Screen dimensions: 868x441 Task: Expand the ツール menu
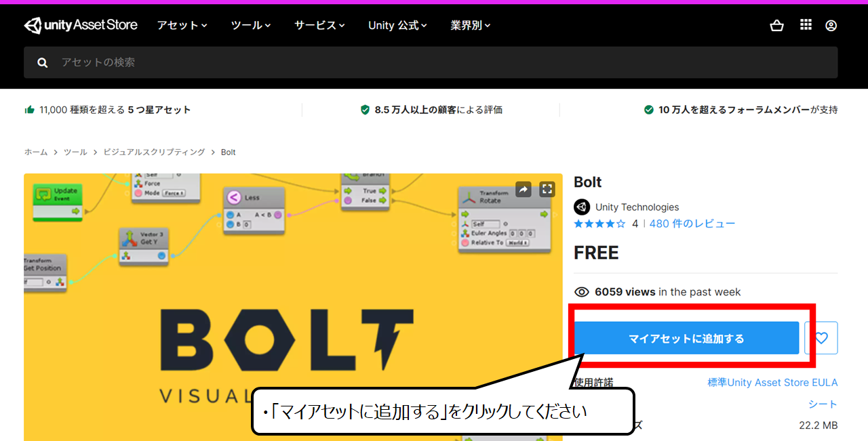click(251, 25)
